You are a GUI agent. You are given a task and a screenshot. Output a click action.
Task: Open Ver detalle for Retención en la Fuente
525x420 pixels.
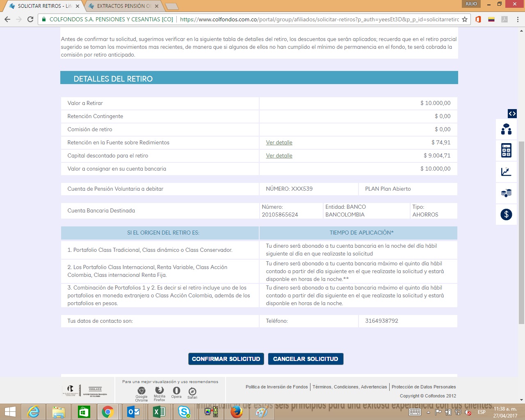point(279,142)
